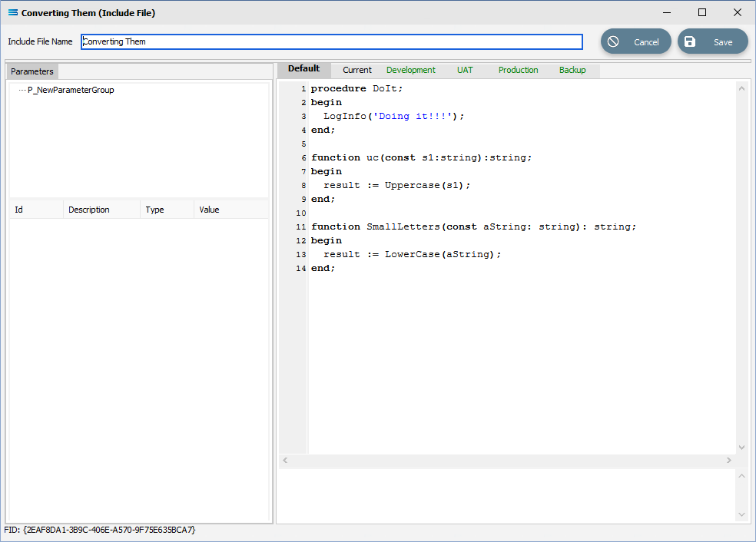Click the LogInfo('Doing it!!!') line
The image size is (756, 542).
[x=394, y=116]
